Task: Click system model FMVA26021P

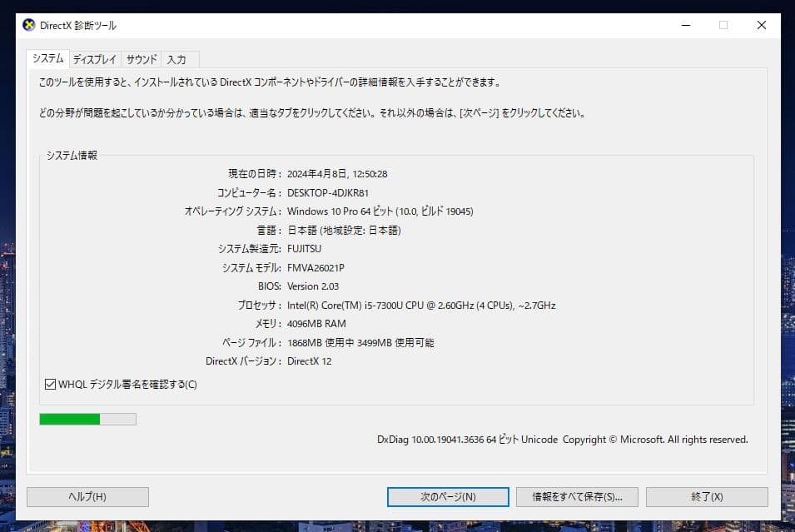Action: click(x=316, y=268)
